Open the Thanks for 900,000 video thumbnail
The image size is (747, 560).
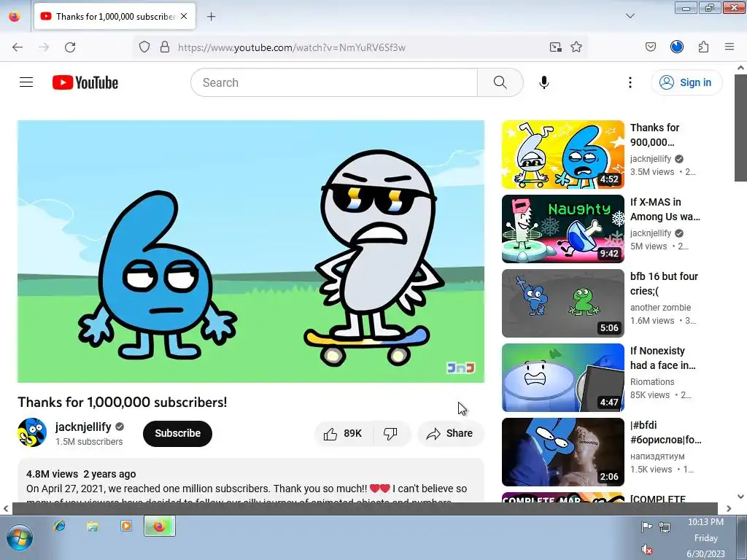[562, 155]
